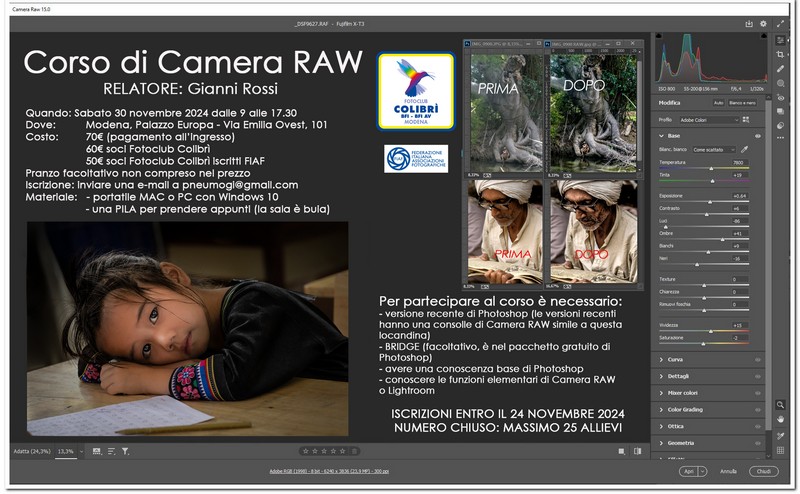Screen dimensions: 800x494
Task: Toggle full screen mode icon
Action: (x=780, y=24)
